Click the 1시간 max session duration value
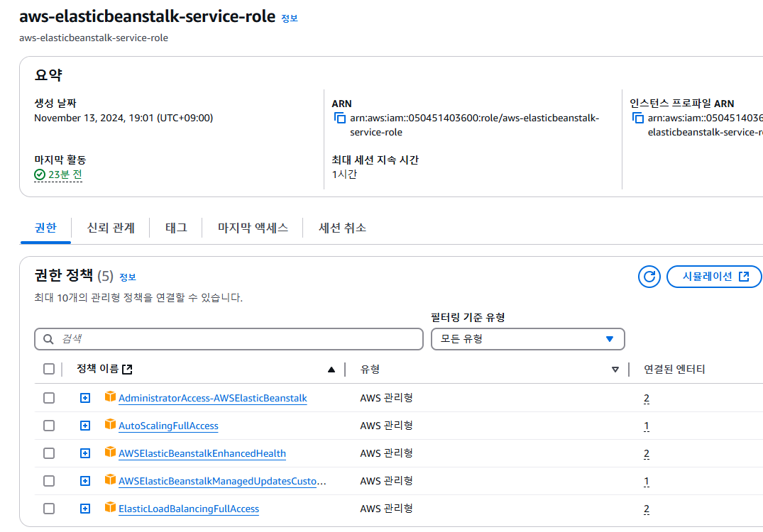The height and width of the screenshot is (532, 763). 344,174
